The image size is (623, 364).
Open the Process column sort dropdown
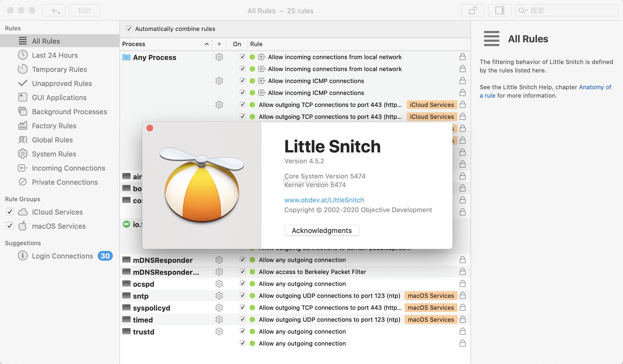[207, 44]
